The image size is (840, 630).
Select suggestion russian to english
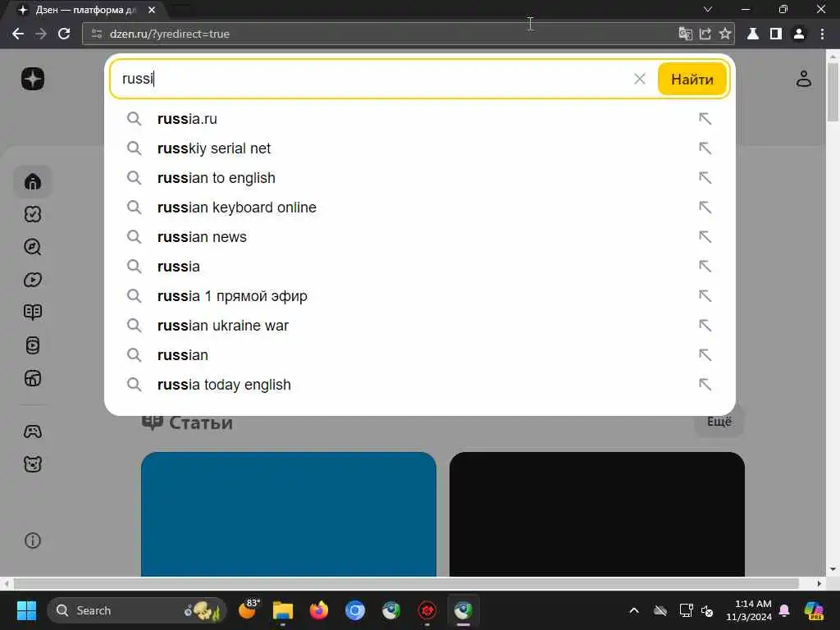pos(419,178)
